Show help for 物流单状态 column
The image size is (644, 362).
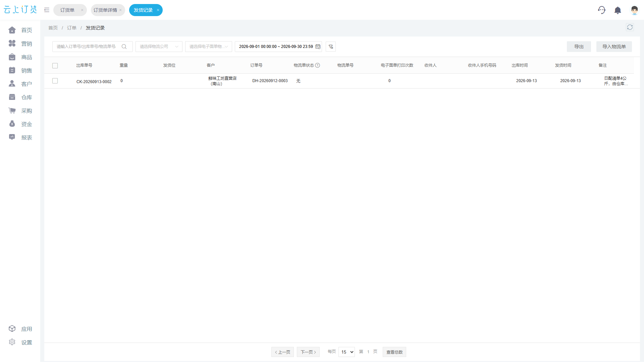pyautogui.click(x=317, y=65)
